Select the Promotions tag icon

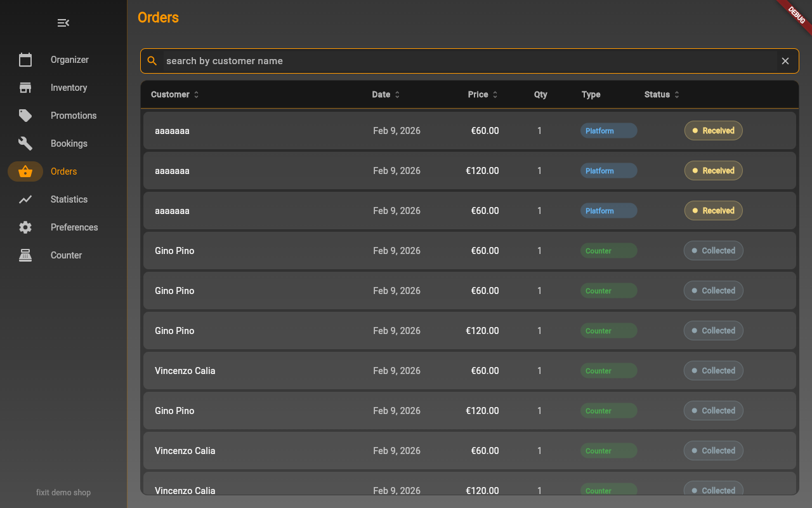(x=25, y=116)
